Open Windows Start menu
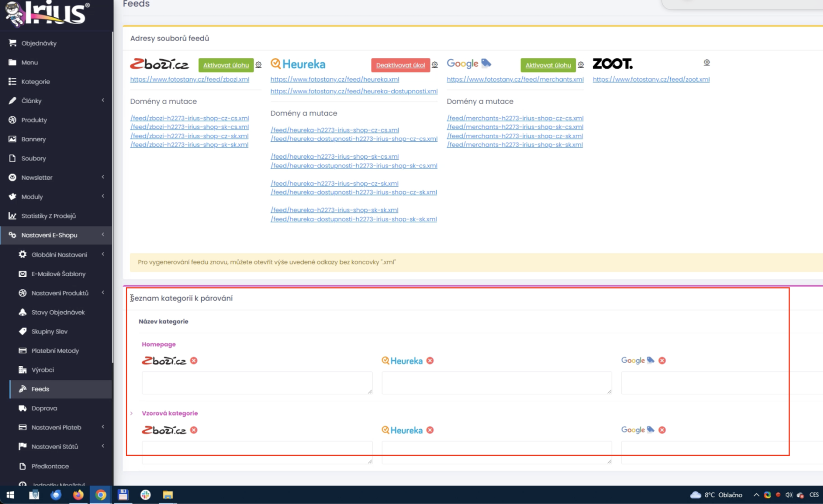The height and width of the screenshot is (504, 823). click(x=10, y=495)
